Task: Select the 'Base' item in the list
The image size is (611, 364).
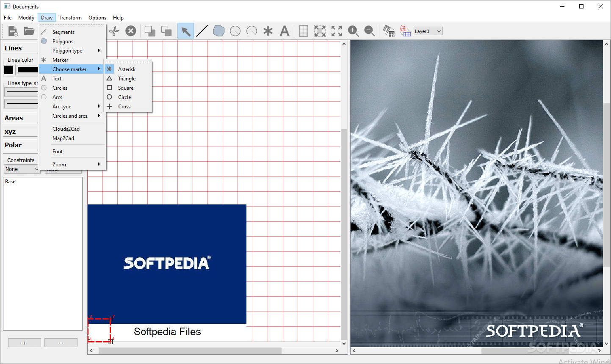Action: (11, 182)
